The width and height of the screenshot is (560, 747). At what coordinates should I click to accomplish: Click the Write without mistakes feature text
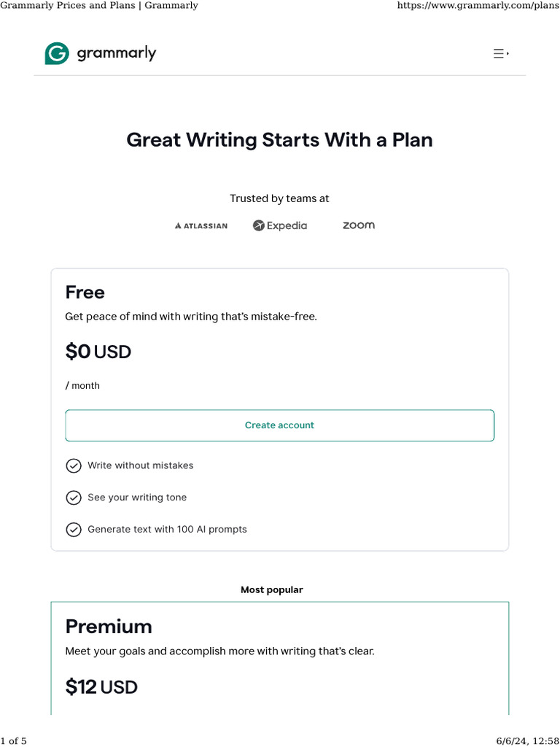(141, 465)
